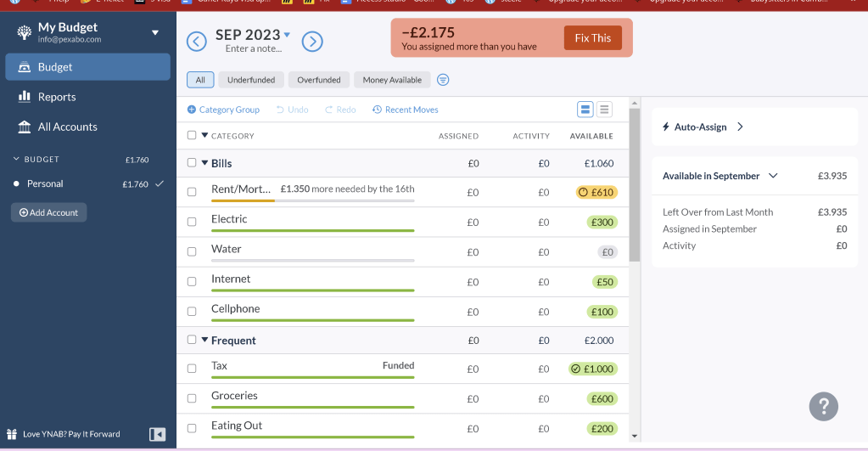Tick the Tax row checkbox
The width and height of the screenshot is (868, 451).
pos(192,369)
